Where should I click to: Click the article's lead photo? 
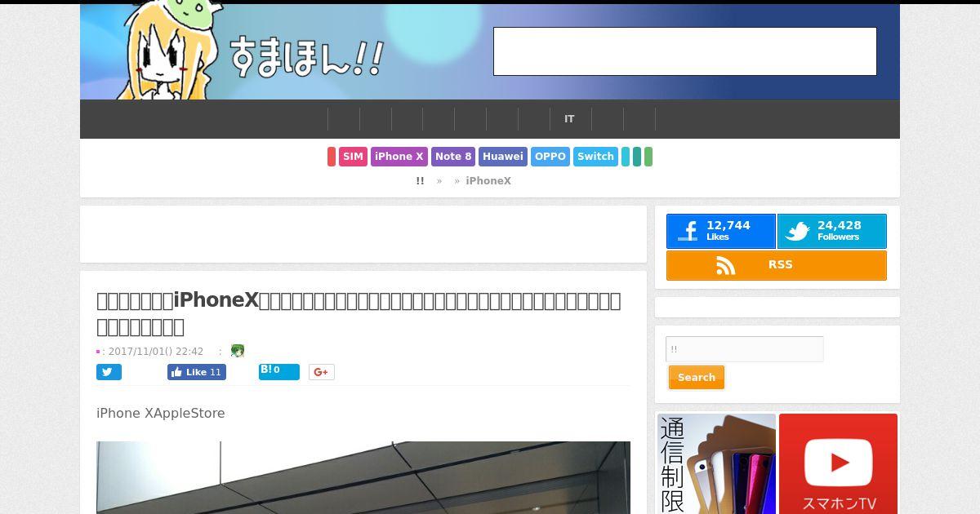363,478
